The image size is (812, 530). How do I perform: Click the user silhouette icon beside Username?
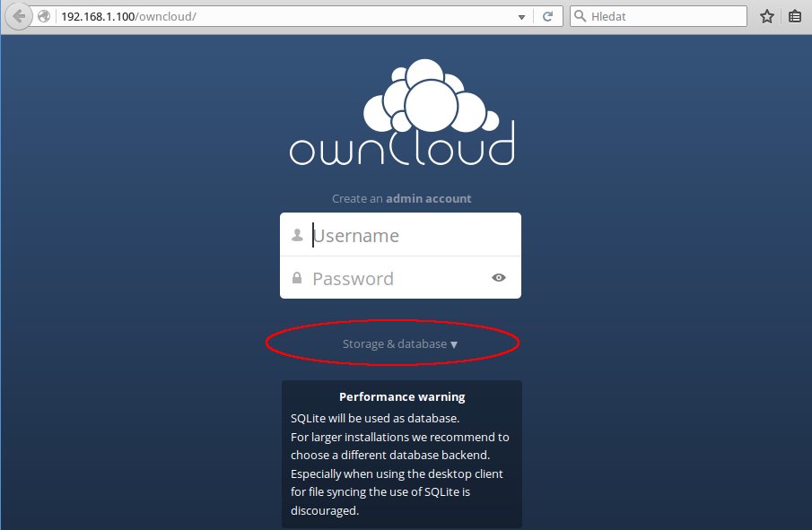click(297, 235)
